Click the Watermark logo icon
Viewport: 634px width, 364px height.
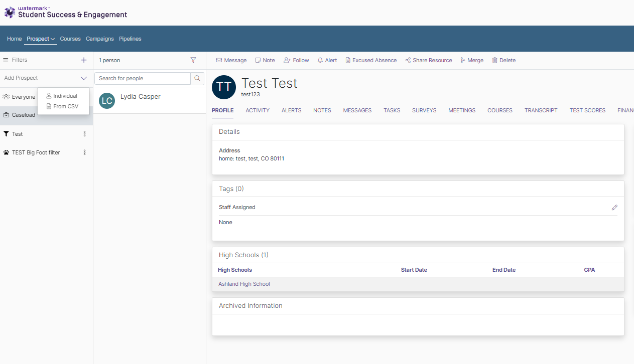[x=10, y=12]
